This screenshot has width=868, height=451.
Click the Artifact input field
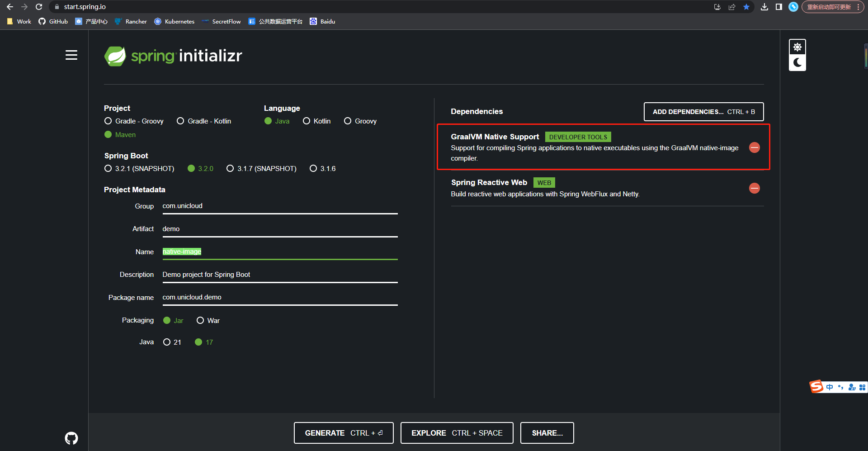[x=280, y=229]
